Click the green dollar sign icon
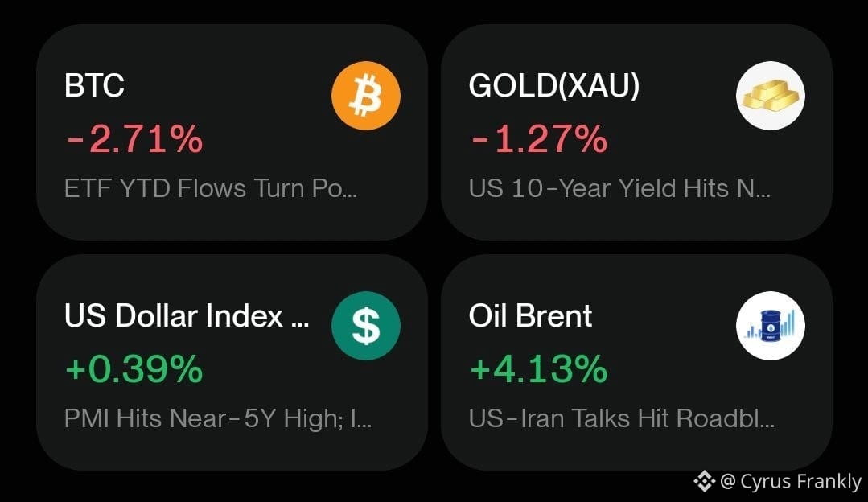868x502 pixels. tap(366, 326)
